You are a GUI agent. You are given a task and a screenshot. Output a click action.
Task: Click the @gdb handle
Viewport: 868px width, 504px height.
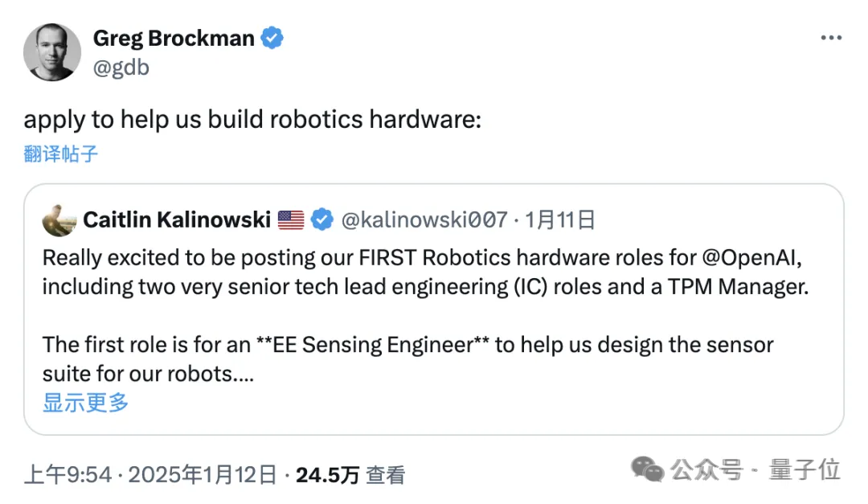pyautogui.click(x=121, y=68)
